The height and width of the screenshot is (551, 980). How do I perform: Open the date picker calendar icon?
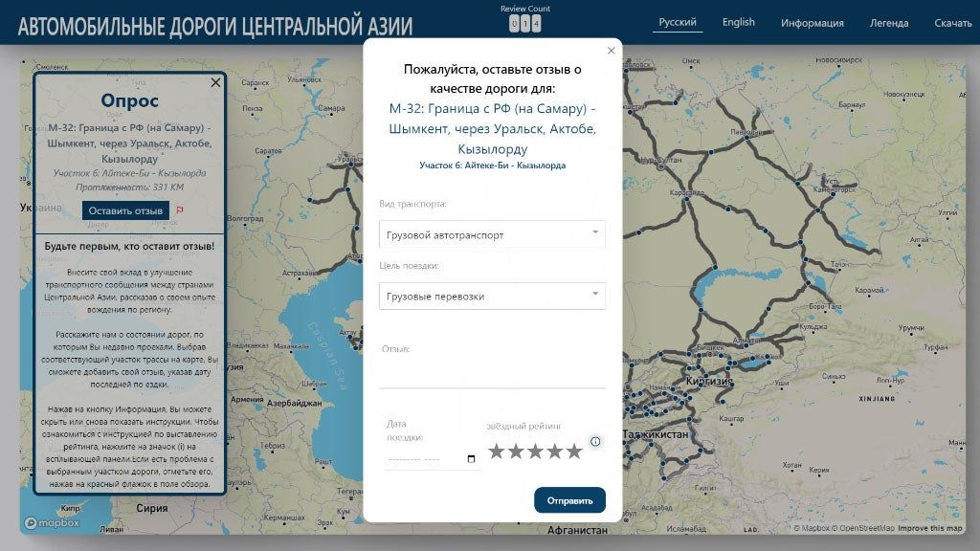pyautogui.click(x=470, y=460)
